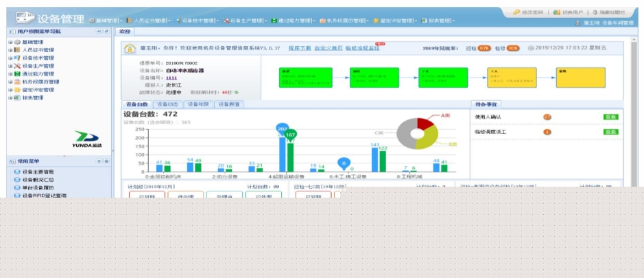The height and width of the screenshot is (278, 644).
Task: Click the 设备主要信息 icon in common menu
Action: 17,172
